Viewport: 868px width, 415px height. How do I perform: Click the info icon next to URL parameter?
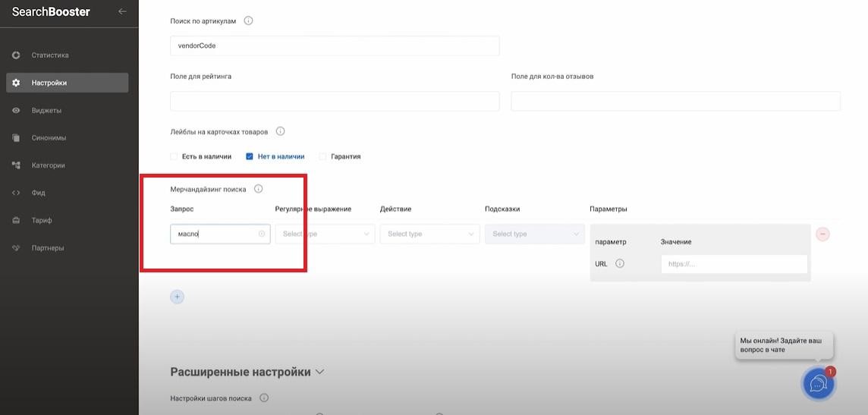[x=620, y=264]
